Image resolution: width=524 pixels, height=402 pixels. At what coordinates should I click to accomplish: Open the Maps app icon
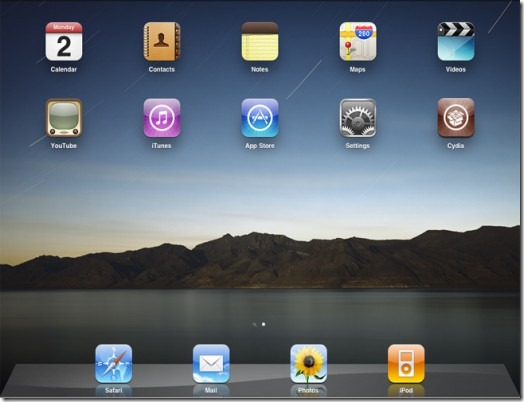(358, 41)
